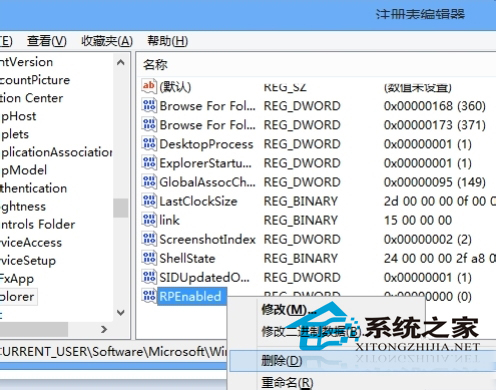Screen dimensions: 496x390
Task: Open the 收藏夹(A) menu
Action: click(107, 41)
